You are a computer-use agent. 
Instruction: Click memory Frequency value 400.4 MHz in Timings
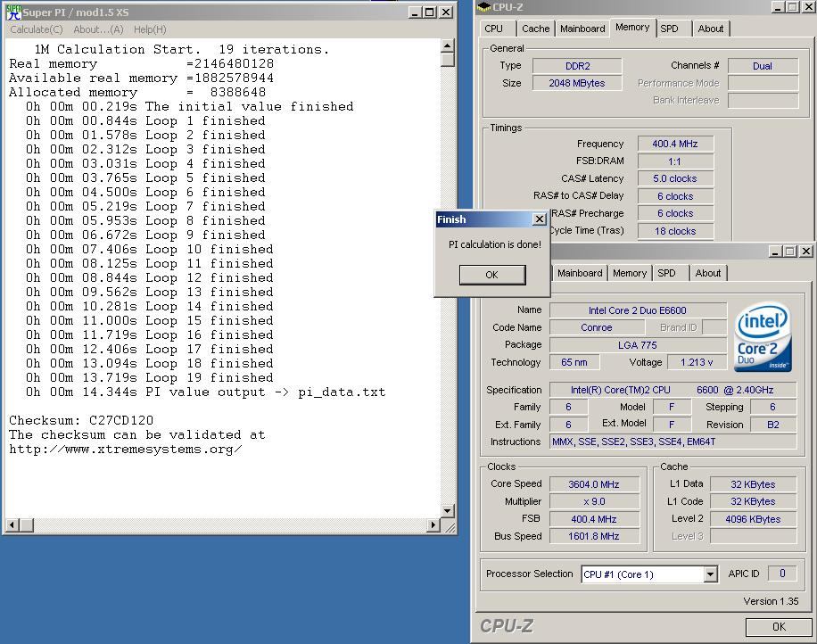pyautogui.click(x=675, y=144)
